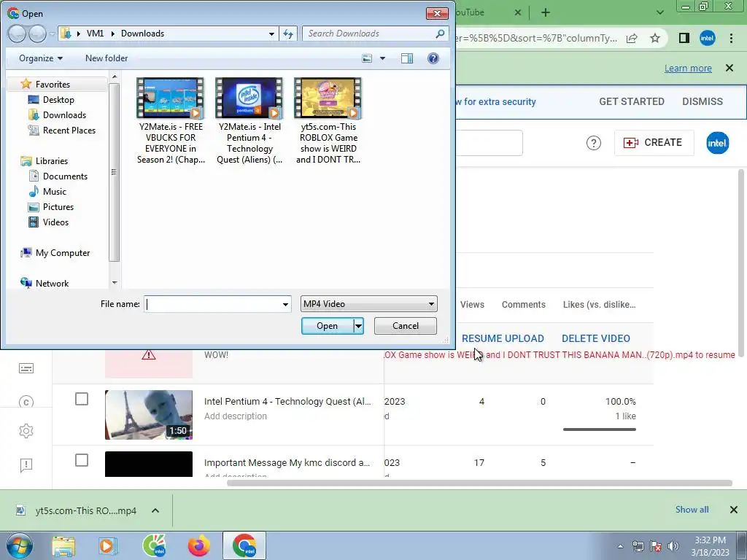Open the YouTube Studio account Intel avatar

[718, 143]
